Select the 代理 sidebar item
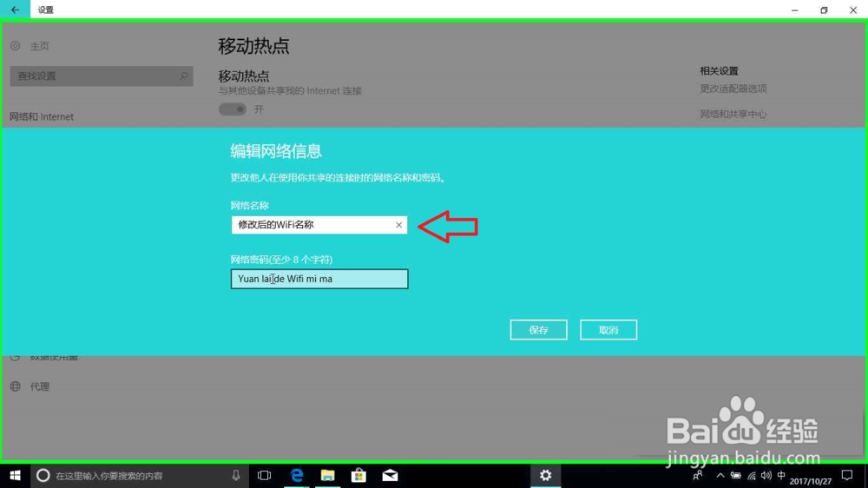 40,386
